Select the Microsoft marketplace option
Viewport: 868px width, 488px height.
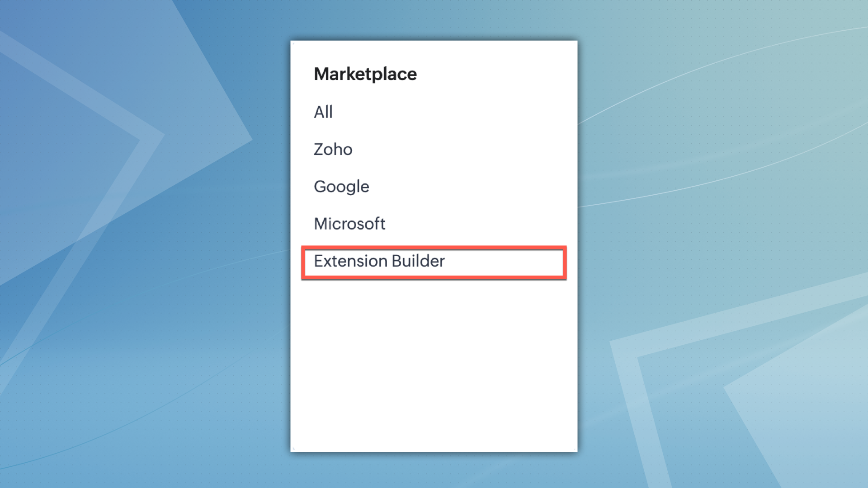[349, 224]
